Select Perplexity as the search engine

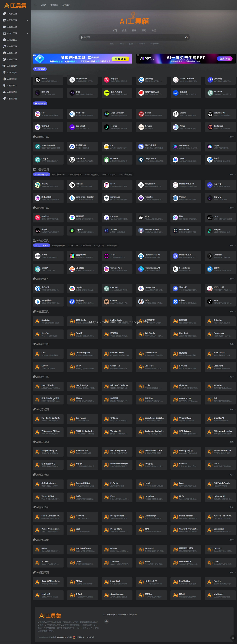(155, 44)
